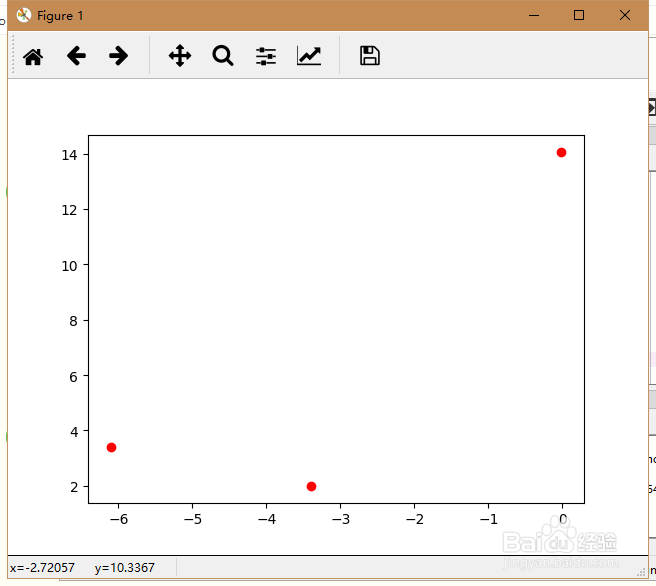Image resolution: width=656 pixels, height=586 pixels.
Task: Click the y-axis tick label 12
Action: coord(69,210)
